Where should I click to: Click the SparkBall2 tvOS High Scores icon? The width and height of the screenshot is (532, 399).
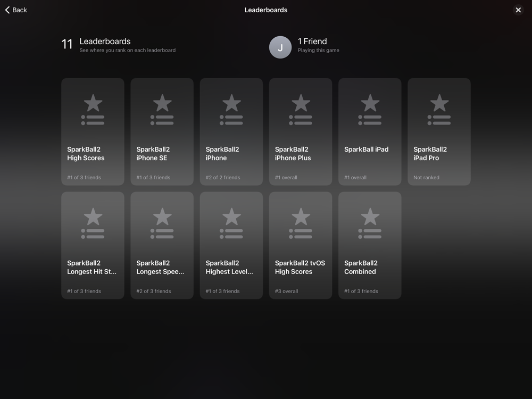301,223
